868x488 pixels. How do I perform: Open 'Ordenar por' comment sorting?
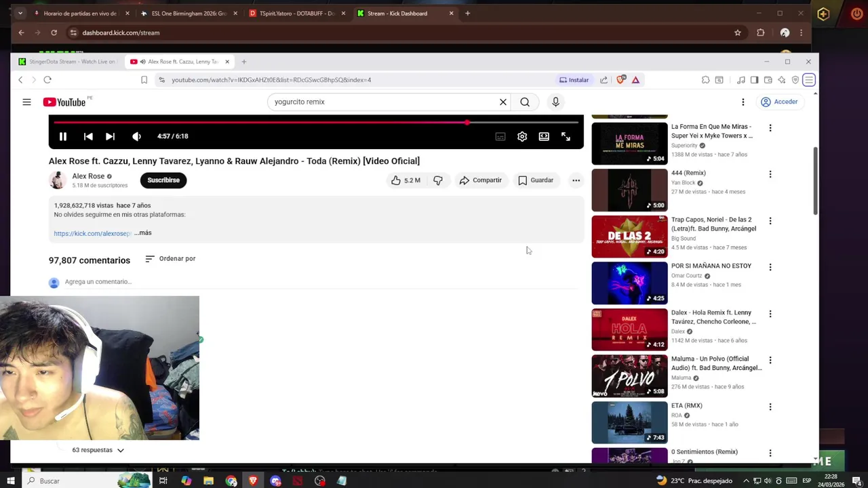click(x=170, y=259)
